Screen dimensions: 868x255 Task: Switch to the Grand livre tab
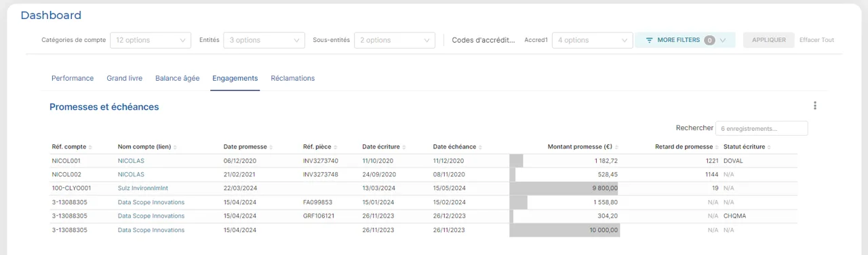click(x=124, y=78)
